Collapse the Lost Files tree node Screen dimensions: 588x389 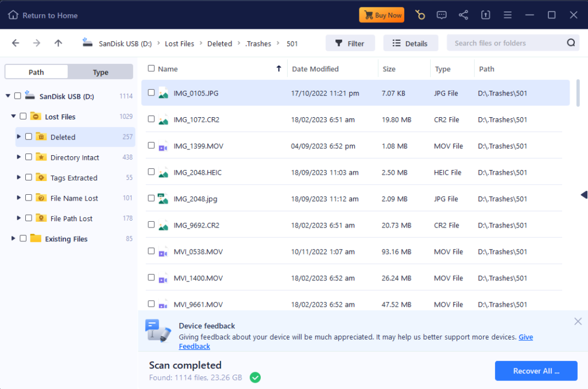[x=13, y=116]
